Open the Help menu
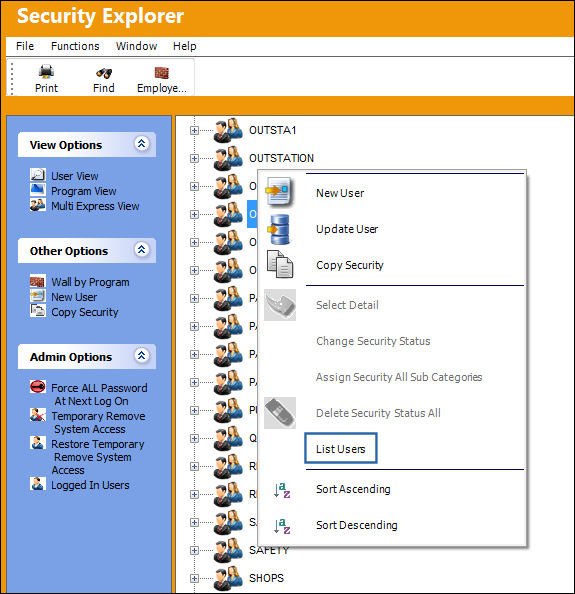Viewport: 575px width, 594px height. click(x=184, y=46)
